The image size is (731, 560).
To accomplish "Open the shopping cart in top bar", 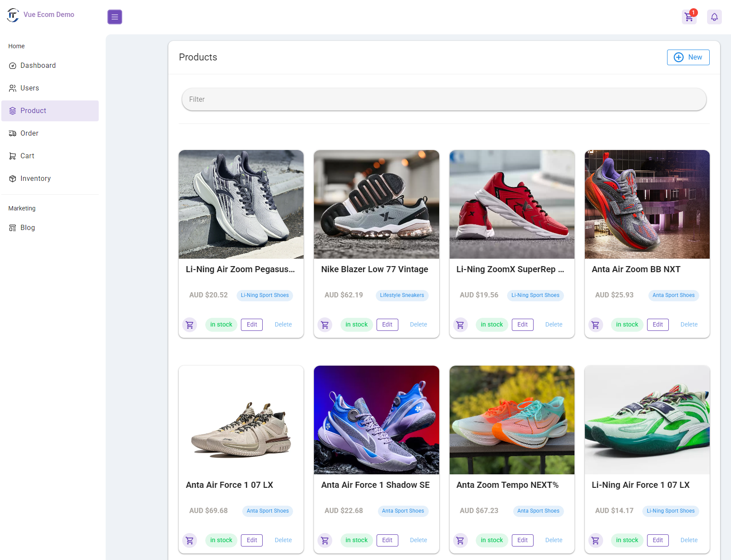I will [689, 17].
